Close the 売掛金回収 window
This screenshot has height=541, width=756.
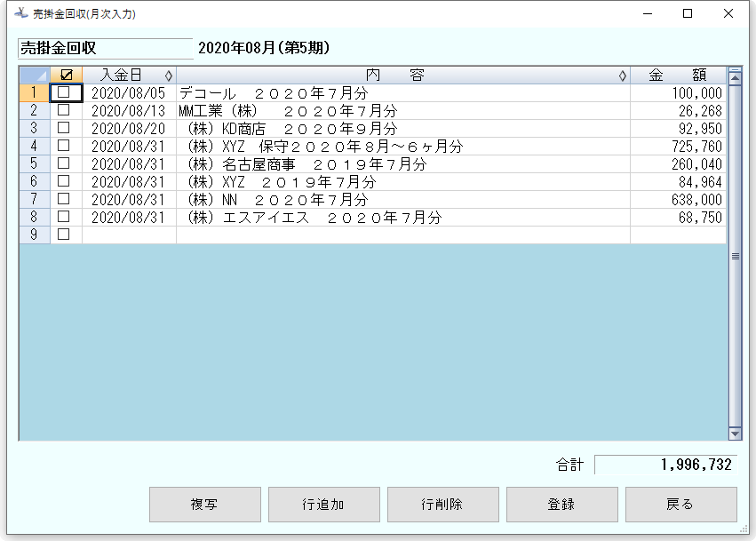pos(728,13)
